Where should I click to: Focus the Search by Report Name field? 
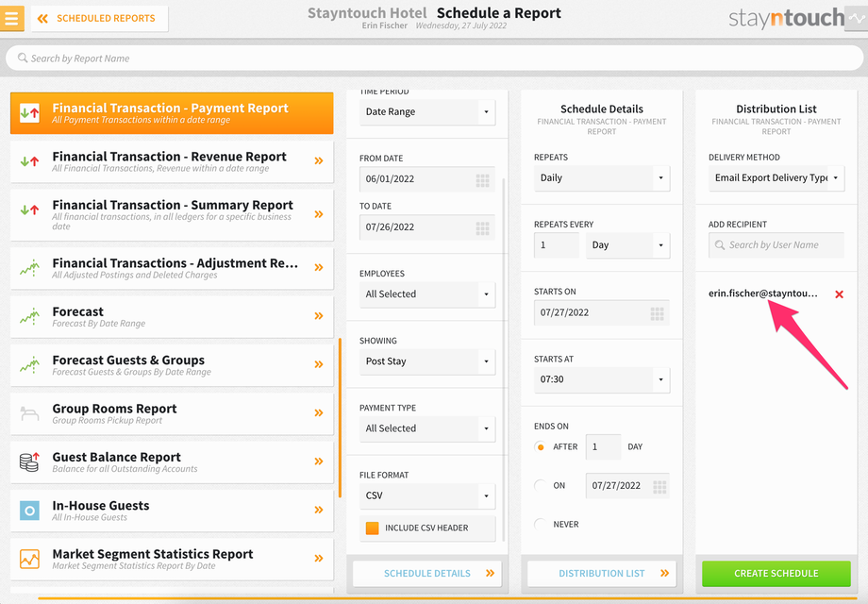[x=434, y=59]
